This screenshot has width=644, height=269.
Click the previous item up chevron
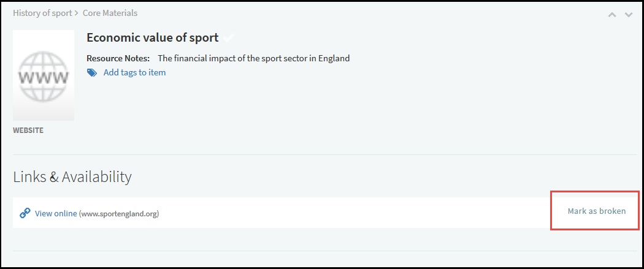pos(611,15)
